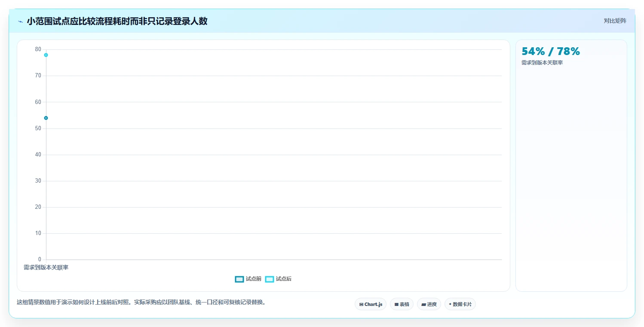Click the y-axis value 0
644x327 pixels.
click(40, 260)
